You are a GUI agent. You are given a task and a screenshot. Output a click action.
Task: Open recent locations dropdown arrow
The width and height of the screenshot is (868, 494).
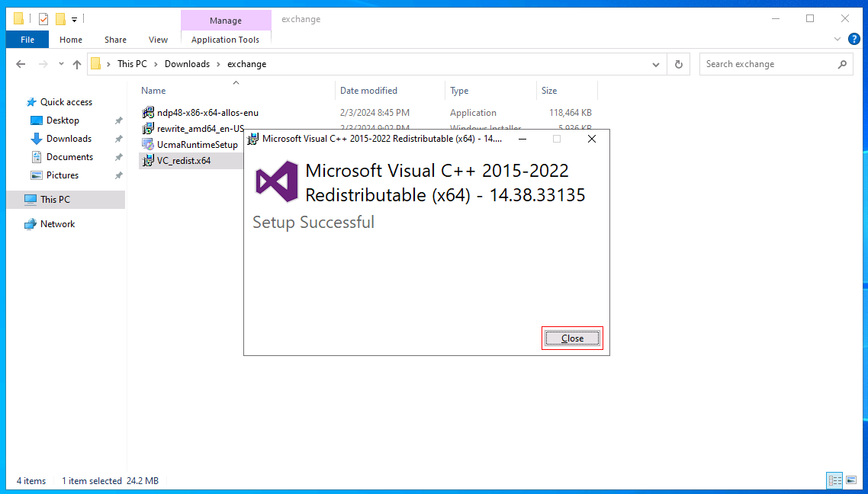[62, 64]
